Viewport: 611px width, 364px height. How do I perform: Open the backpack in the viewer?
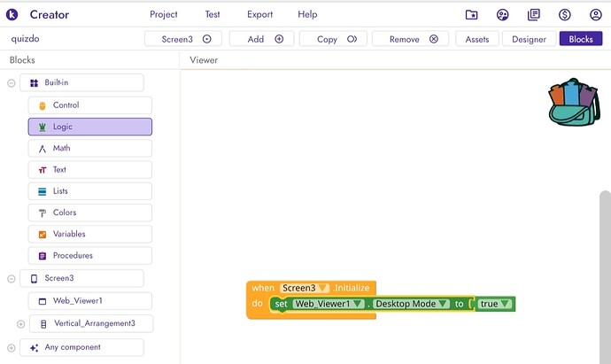click(574, 102)
